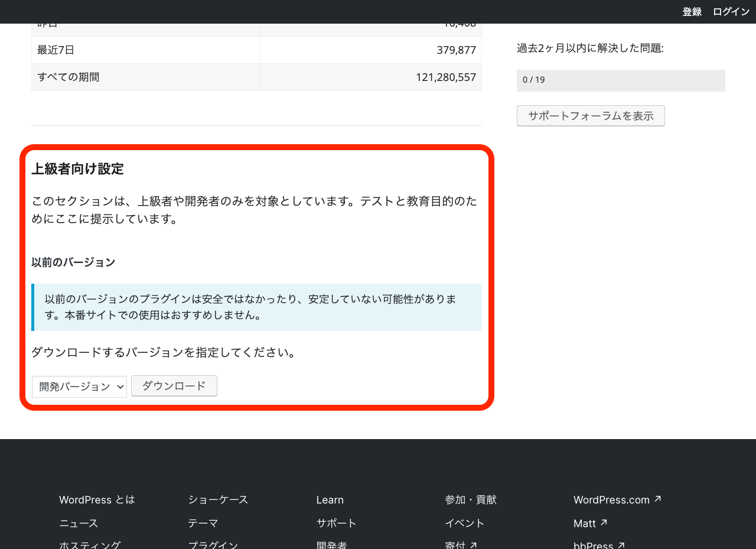Viewport: 756px width, 549px height.
Task: Select the 最近7日 table row label
Action: pos(56,50)
